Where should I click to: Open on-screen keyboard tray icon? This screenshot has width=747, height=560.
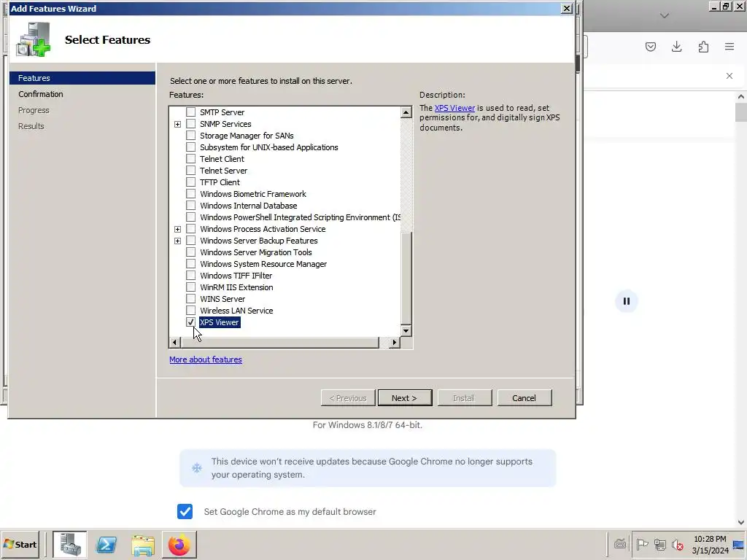click(620, 544)
